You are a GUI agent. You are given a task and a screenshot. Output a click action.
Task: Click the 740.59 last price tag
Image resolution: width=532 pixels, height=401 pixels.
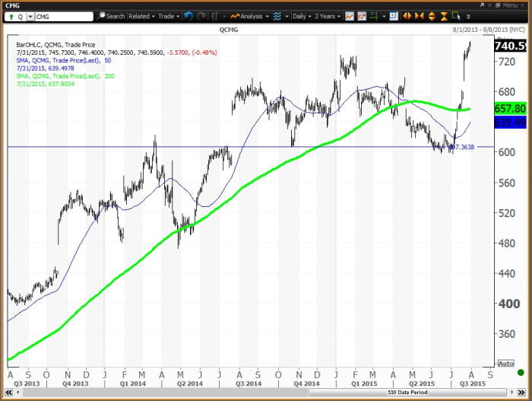510,46
